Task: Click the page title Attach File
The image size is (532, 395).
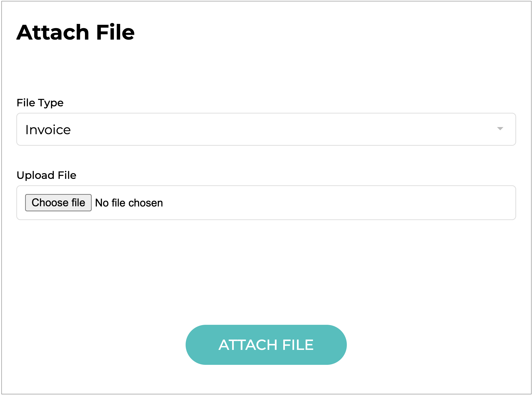Action: 76,32
